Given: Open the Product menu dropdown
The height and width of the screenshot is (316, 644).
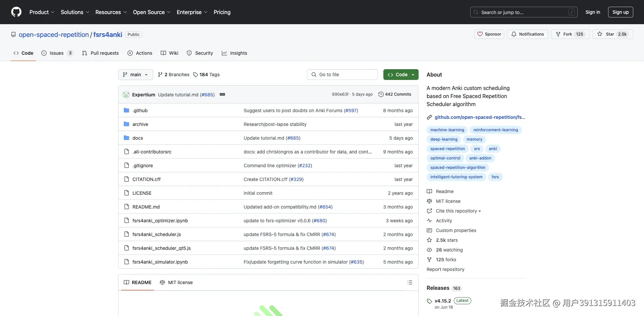Looking at the screenshot, I should (42, 12).
